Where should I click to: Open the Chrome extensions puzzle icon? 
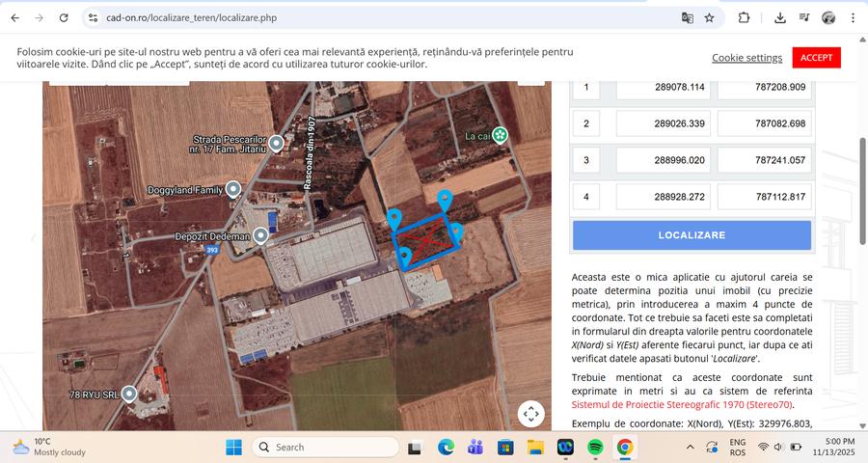tap(744, 17)
